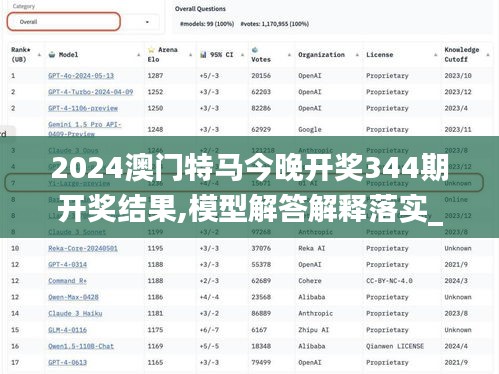Open the Qwen1.5-110B-Chat link

81,346
